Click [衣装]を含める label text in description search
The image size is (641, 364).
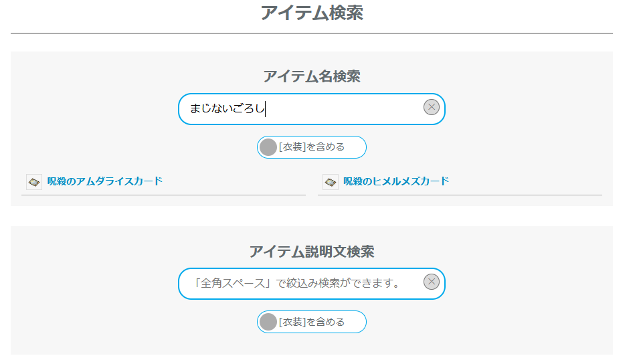(312, 322)
